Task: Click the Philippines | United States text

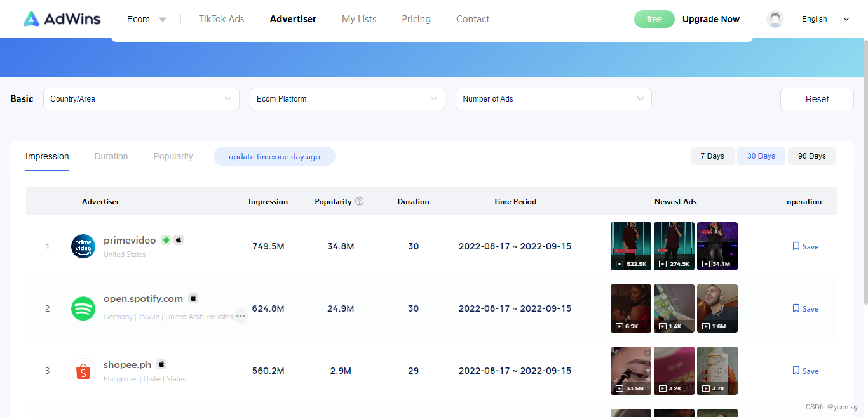Action: click(145, 379)
